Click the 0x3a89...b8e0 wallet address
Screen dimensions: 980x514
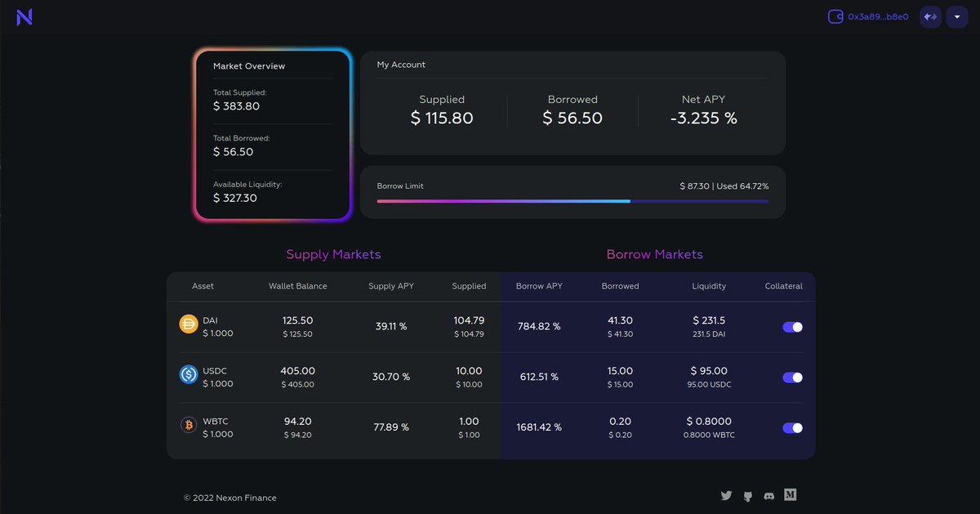click(x=867, y=16)
